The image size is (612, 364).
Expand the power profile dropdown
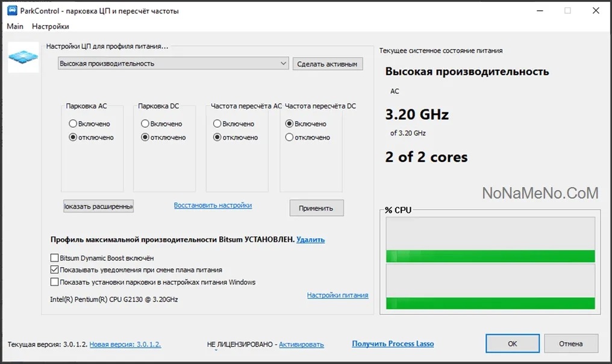[284, 63]
